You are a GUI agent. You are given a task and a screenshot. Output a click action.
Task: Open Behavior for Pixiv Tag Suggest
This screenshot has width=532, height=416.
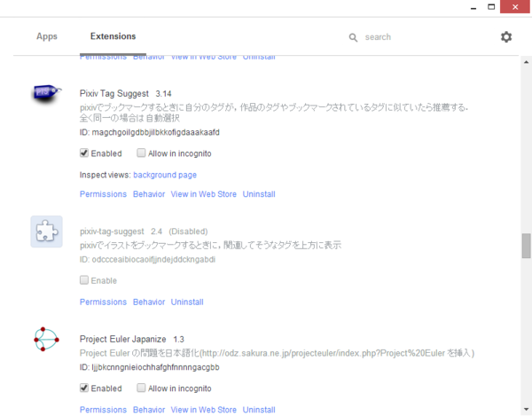pyautogui.click(x=149, y=194)
